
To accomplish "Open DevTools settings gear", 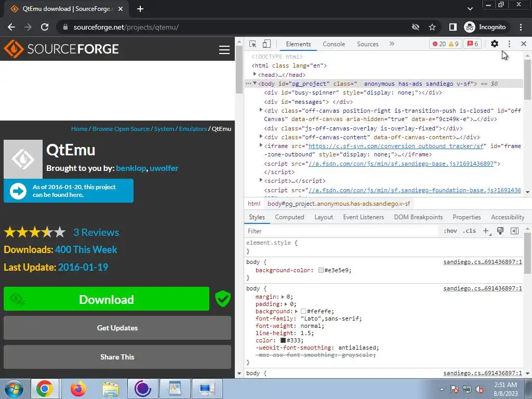I will [x=495, y=44].
